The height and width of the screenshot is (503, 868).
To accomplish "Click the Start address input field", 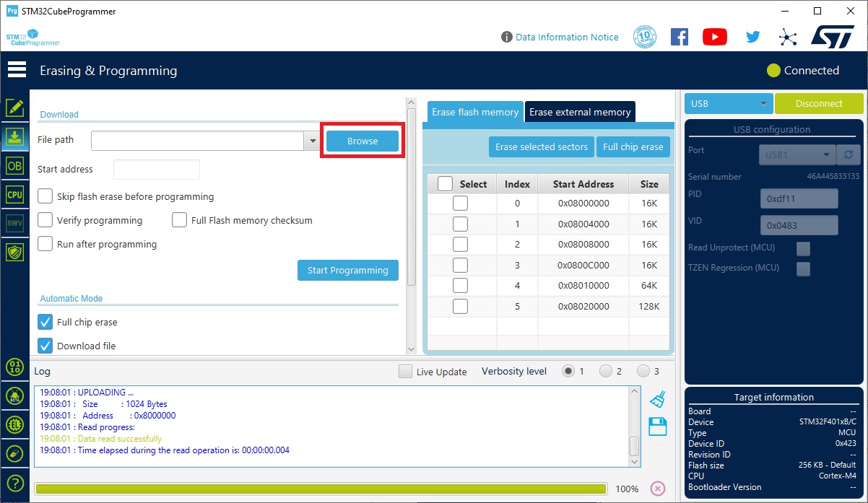I will [x=157, y=170].
